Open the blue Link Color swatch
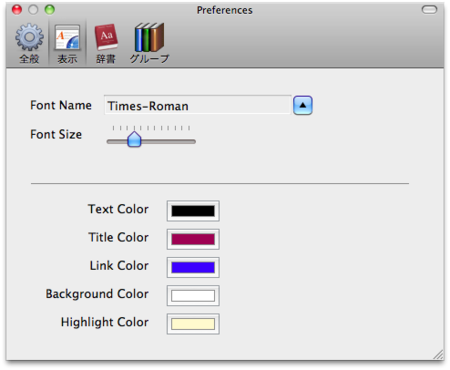450x370 pixels. (193, 267)
